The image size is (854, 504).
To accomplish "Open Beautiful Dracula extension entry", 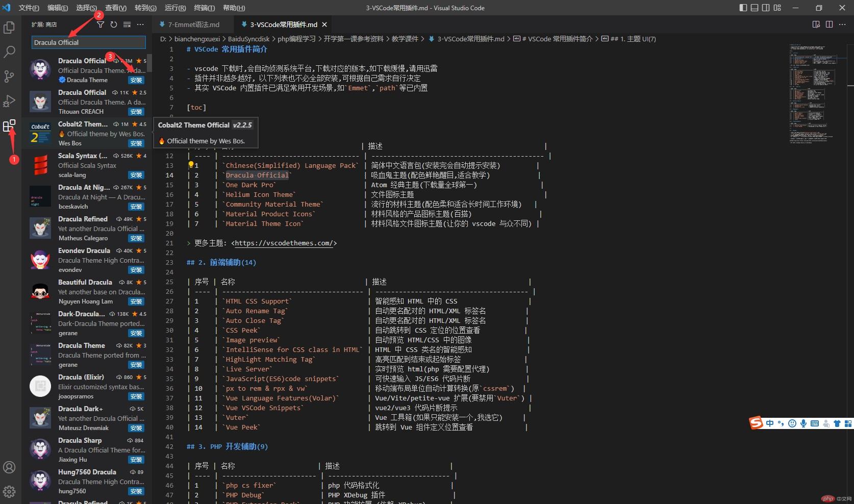I will click(87, 291).
